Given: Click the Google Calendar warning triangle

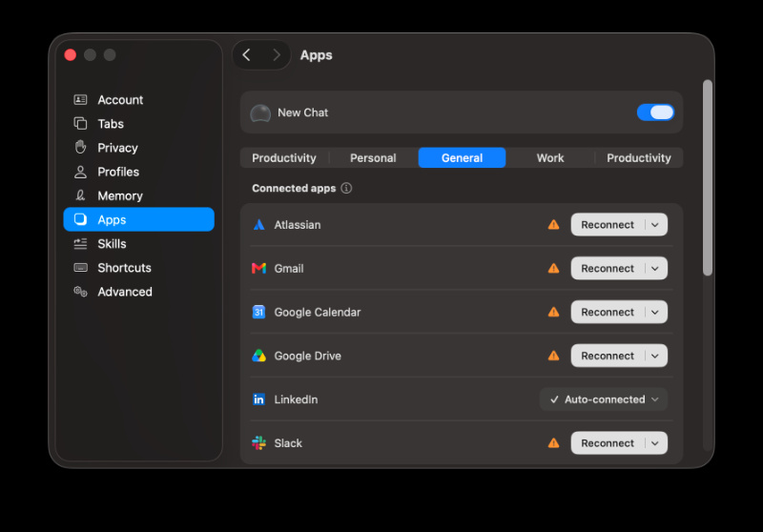Looking at the screenshot, I should coord(554,312).
